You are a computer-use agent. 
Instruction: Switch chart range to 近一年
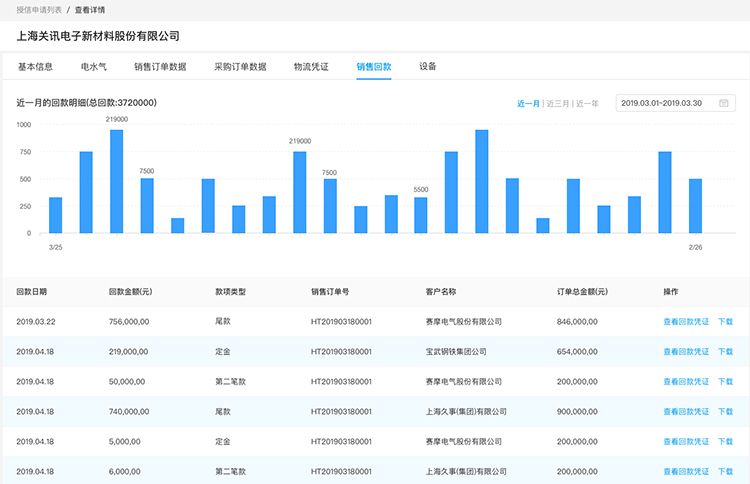pyautogui.click(x=586, y=103)
